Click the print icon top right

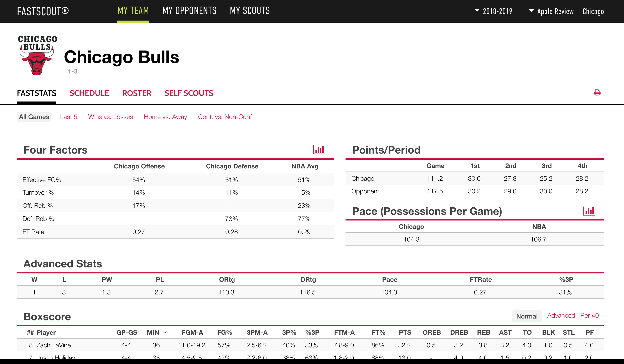598,93
